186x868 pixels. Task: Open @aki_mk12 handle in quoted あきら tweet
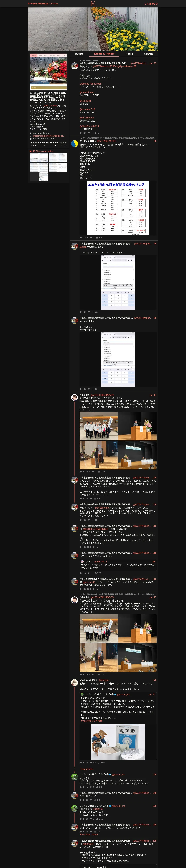pyautogui.click(x=101, y=562)
